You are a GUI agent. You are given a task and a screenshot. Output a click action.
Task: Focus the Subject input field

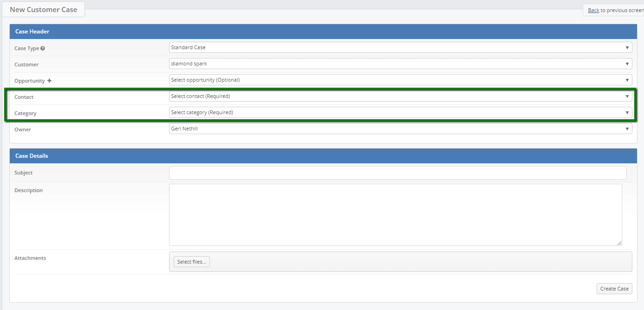[x=397, y=173]
